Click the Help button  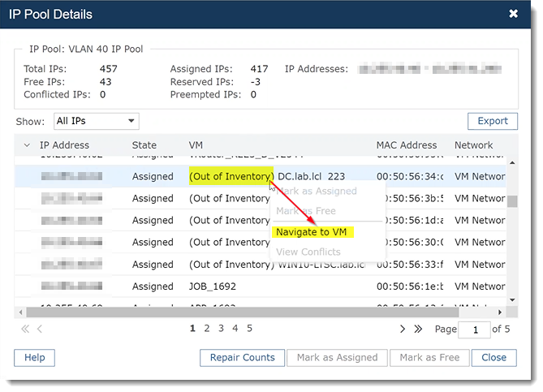point(34,357)
